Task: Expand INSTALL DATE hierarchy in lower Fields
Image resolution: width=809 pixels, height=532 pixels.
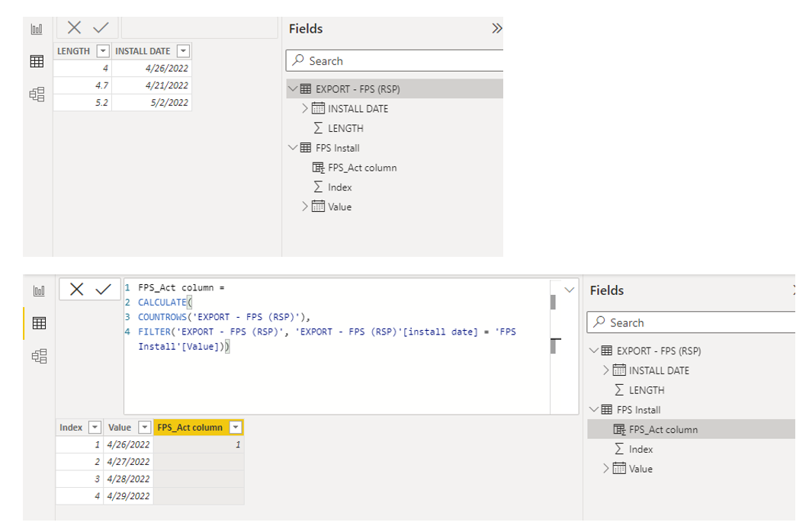Action: point(605,370)
